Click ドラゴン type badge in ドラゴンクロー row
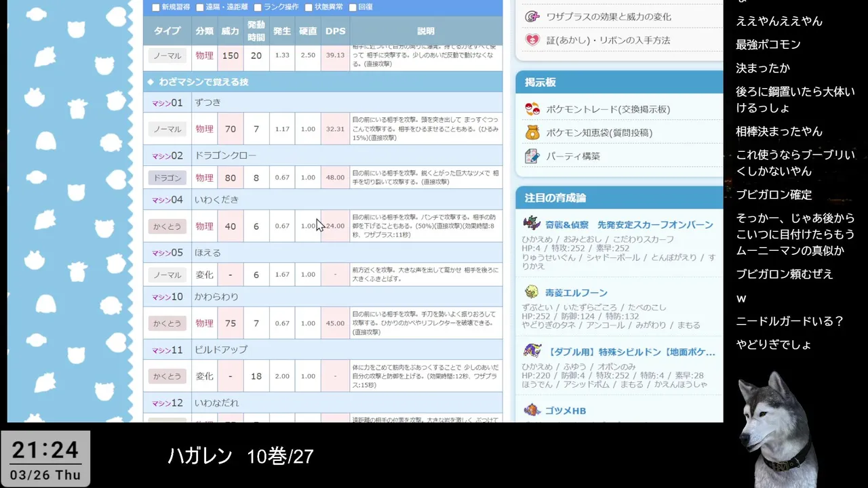868x488 pixels. click(x=167, y=178)
